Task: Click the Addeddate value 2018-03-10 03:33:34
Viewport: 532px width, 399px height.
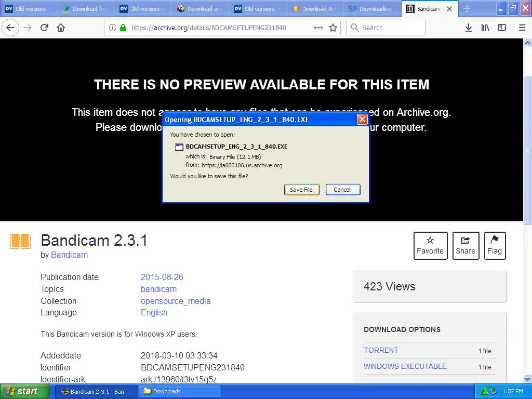Action: point(179,355)
